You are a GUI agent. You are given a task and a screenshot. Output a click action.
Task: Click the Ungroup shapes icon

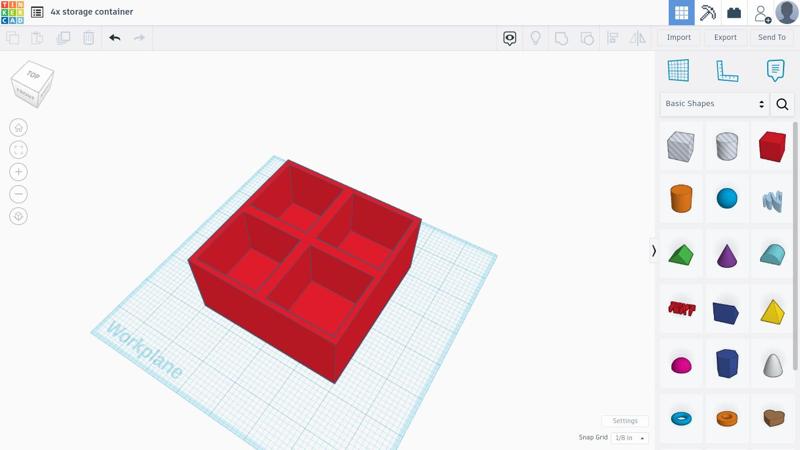[587, 38]
